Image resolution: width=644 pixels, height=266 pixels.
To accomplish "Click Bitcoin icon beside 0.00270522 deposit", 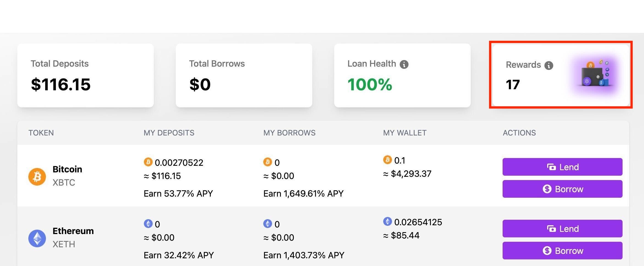I will click(148, 162).
